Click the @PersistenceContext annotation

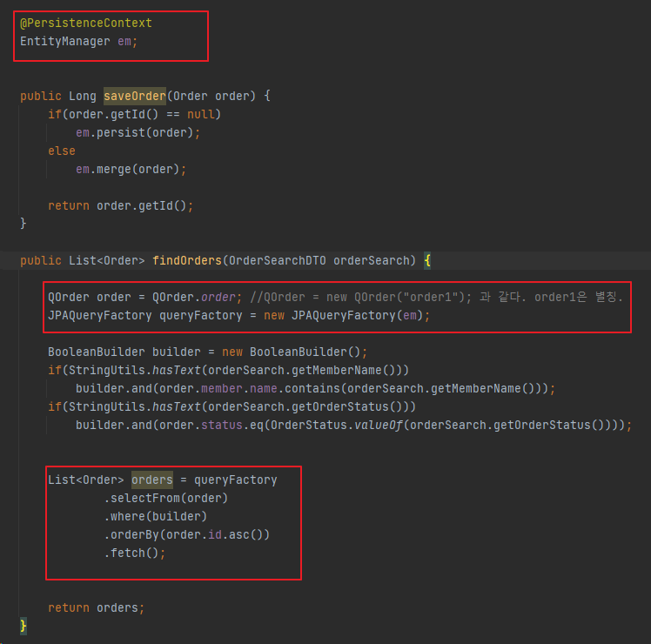click(86, 23)
